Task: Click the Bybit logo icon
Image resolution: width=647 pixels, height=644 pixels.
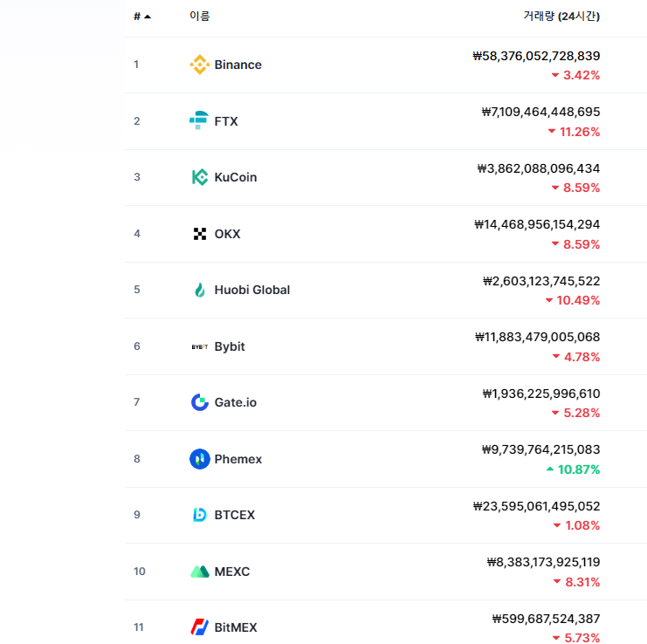Action: tap(199, 346)
